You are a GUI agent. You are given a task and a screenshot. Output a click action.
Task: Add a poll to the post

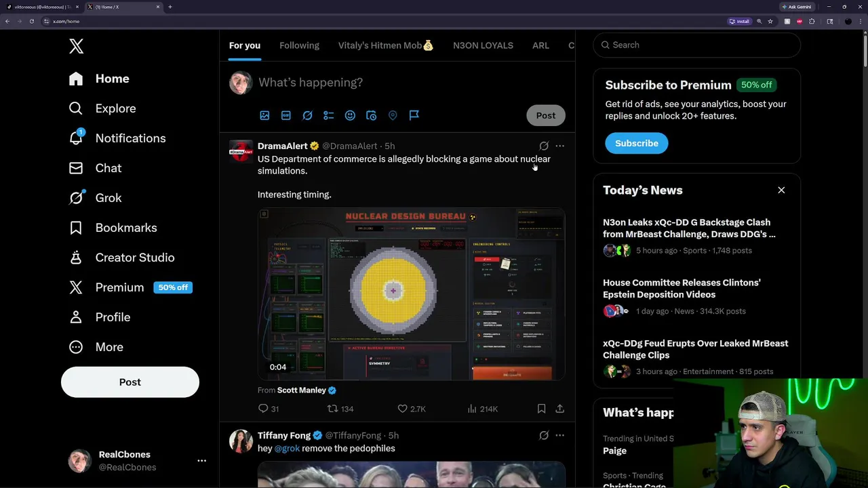[x=329, y=115]
